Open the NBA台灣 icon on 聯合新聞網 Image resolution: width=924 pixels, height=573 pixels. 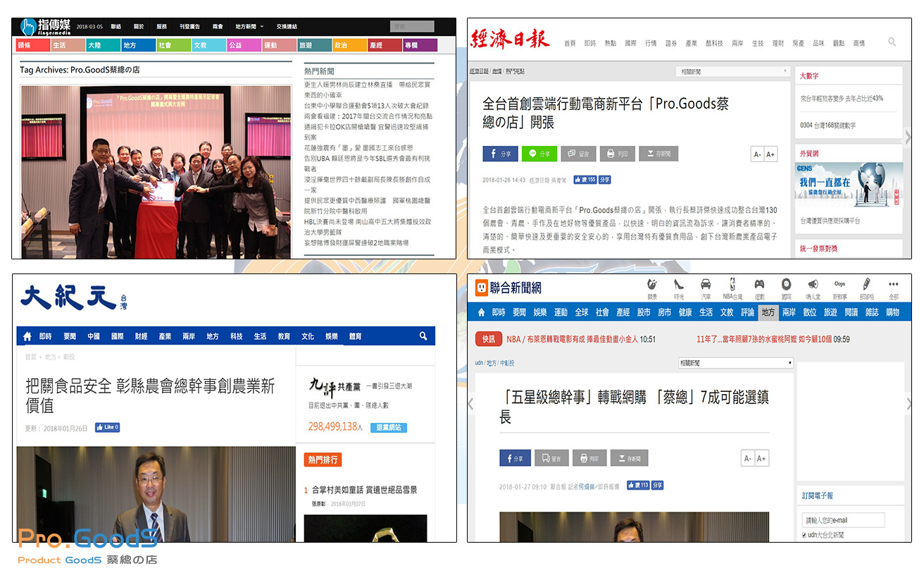[732, 284]
